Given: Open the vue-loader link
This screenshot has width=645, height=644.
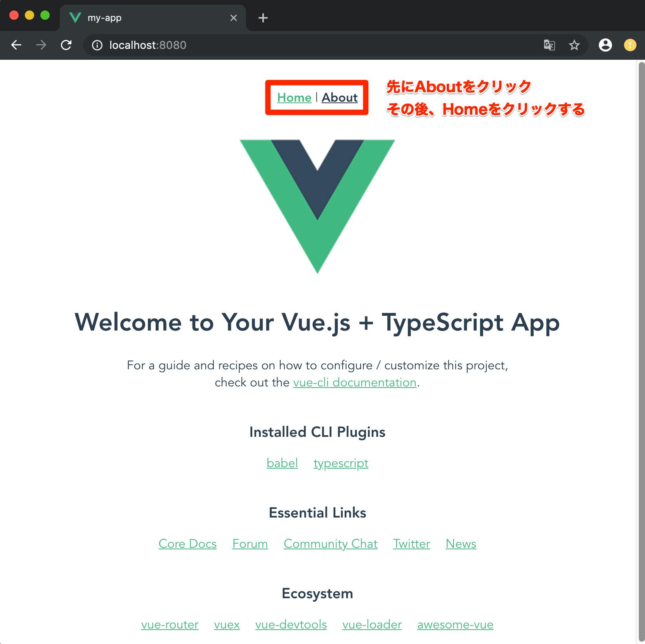Looking at the screenshot, I should pyautogui.click(x=372, y=625).
